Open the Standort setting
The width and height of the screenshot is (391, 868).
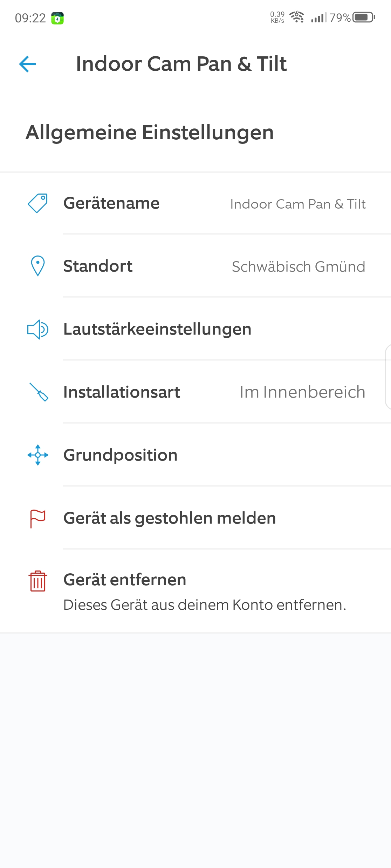[x=98, y=266]
